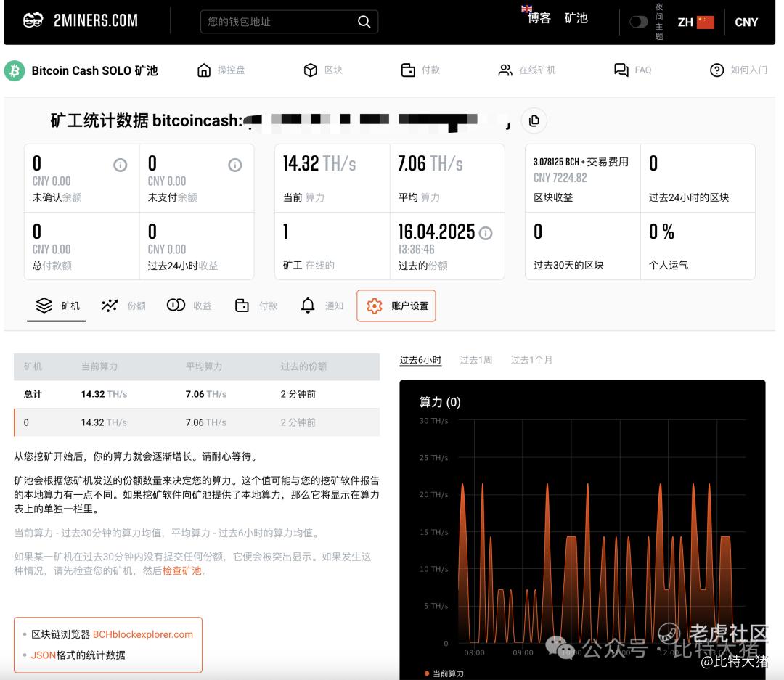Click the search magnifier icon
This screenshot has width=784, height=680.
point(364,22)
